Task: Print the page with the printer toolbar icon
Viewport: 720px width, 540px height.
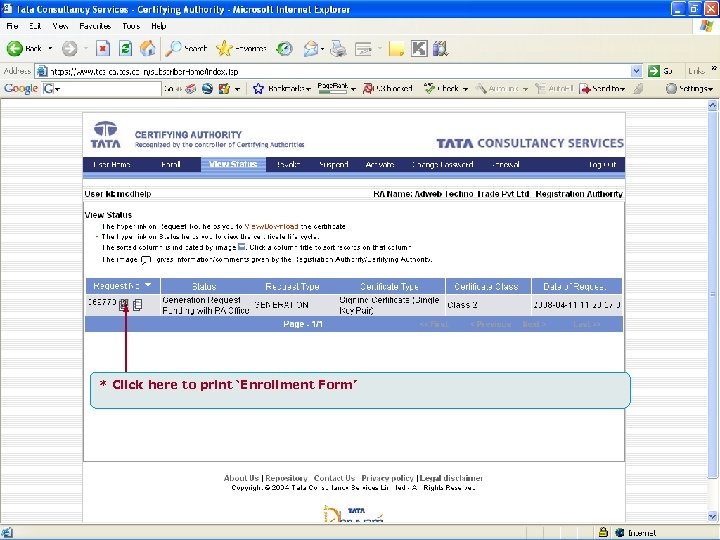Action: [x=338, y=48]
